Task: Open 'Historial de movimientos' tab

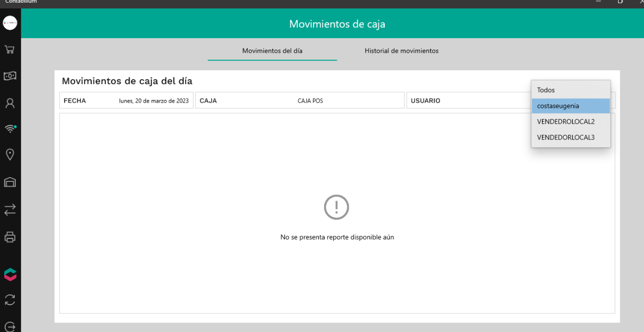Action: click(401, 51)
